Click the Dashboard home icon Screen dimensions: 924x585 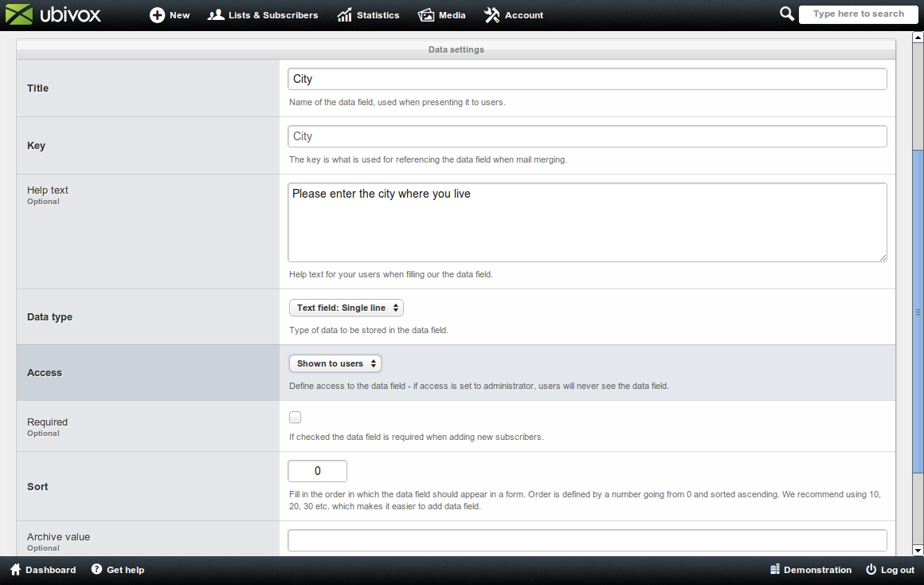point(16,570)
